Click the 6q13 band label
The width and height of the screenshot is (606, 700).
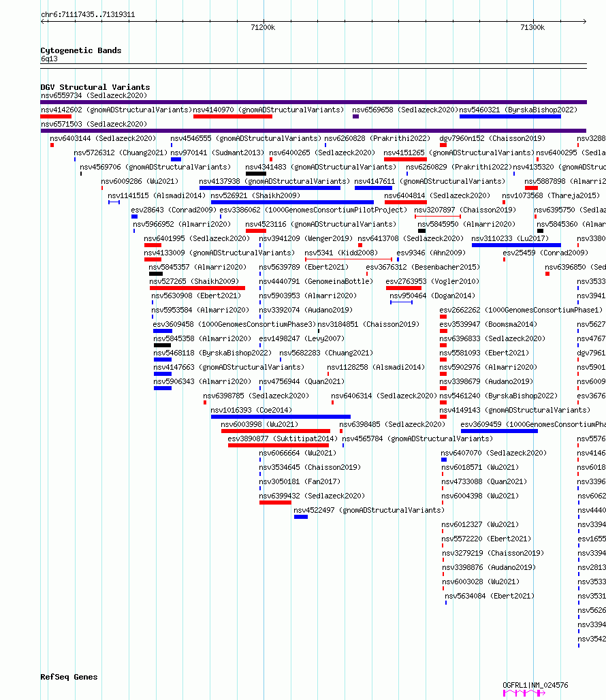[49, 59]
